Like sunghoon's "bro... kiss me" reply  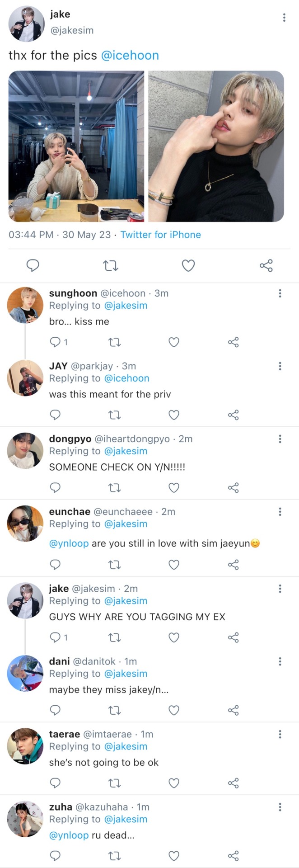point(174,342)
